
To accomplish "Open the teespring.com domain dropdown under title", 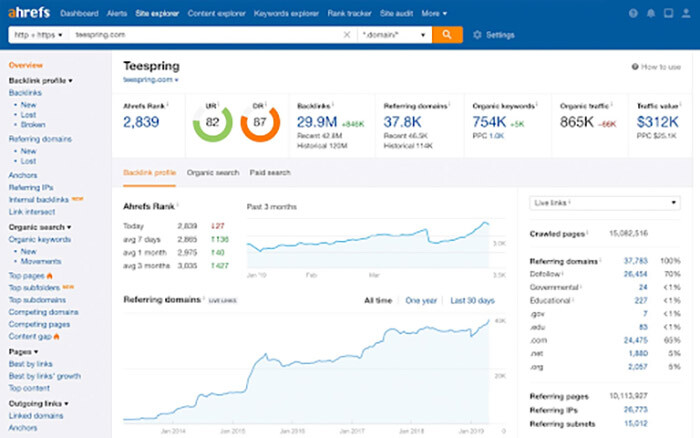I will point(150,79).
